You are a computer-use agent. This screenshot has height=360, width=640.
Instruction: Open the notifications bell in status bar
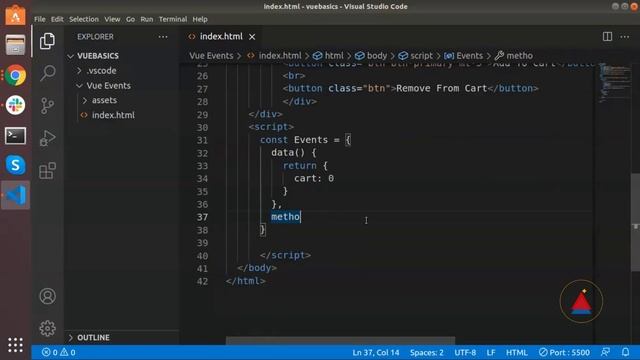(625, 352)
